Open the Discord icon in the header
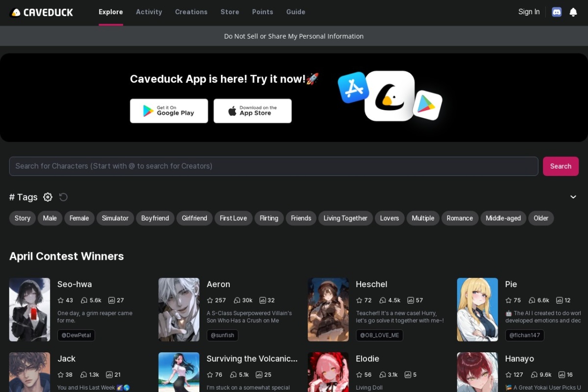The image size is (588, 392). coord(556,12)
